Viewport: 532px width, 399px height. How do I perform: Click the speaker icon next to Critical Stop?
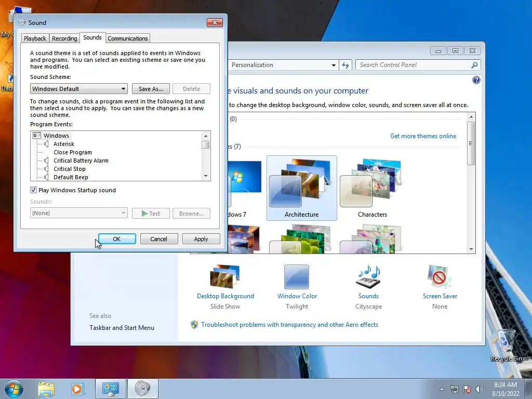(46, 169)
